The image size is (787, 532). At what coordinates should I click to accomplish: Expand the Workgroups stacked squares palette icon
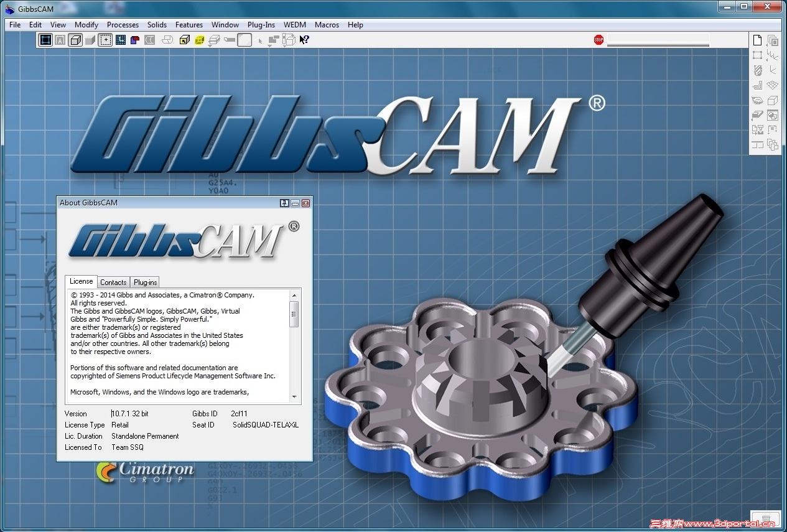[x=773, y=41]
